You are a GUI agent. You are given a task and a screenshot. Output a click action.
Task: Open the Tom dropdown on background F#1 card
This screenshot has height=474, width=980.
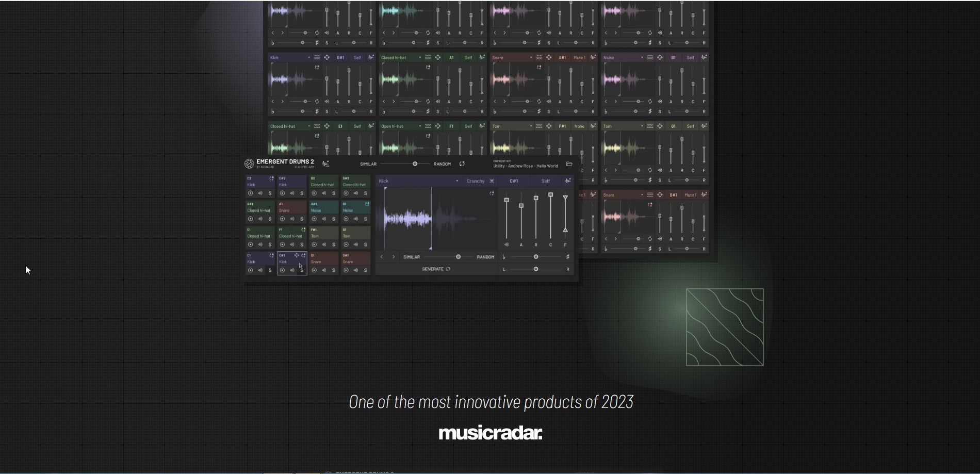point(512,126)
